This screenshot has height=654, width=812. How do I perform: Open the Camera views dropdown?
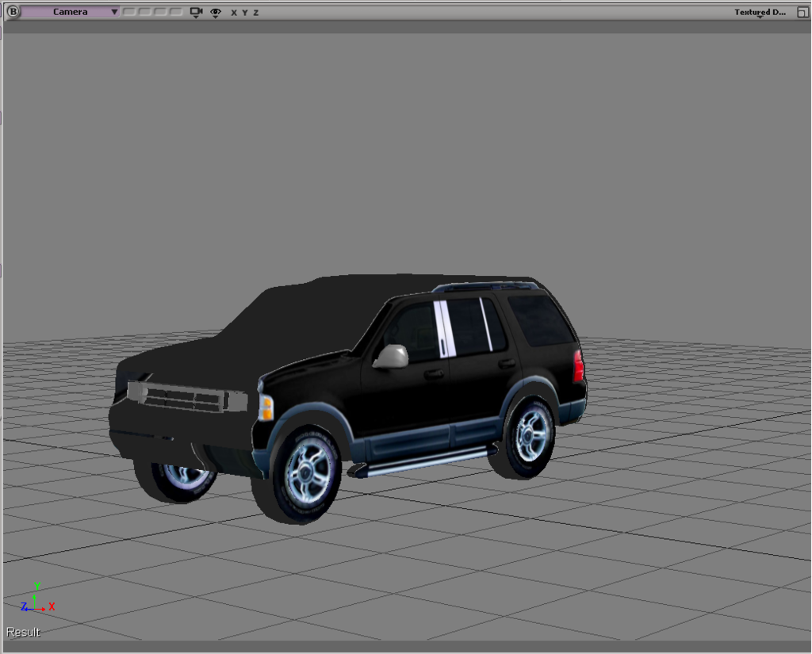click(71, 12)
